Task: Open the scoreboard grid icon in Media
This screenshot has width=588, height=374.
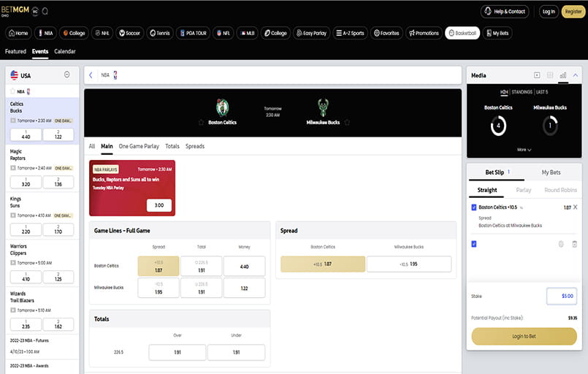Action: pyautogui.click(x=550, y=75)
